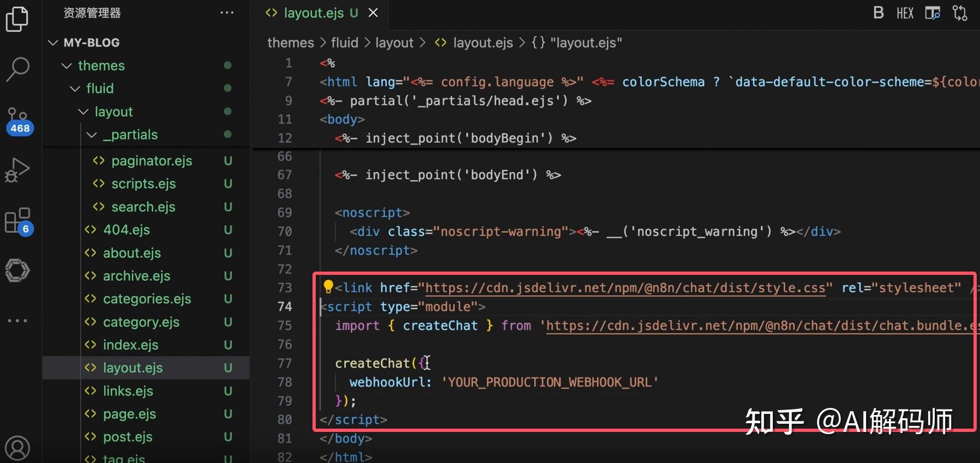980x463 pixels.
Task: Open the jsdelivr style.css link on line 73
Action: pos(625,288)
